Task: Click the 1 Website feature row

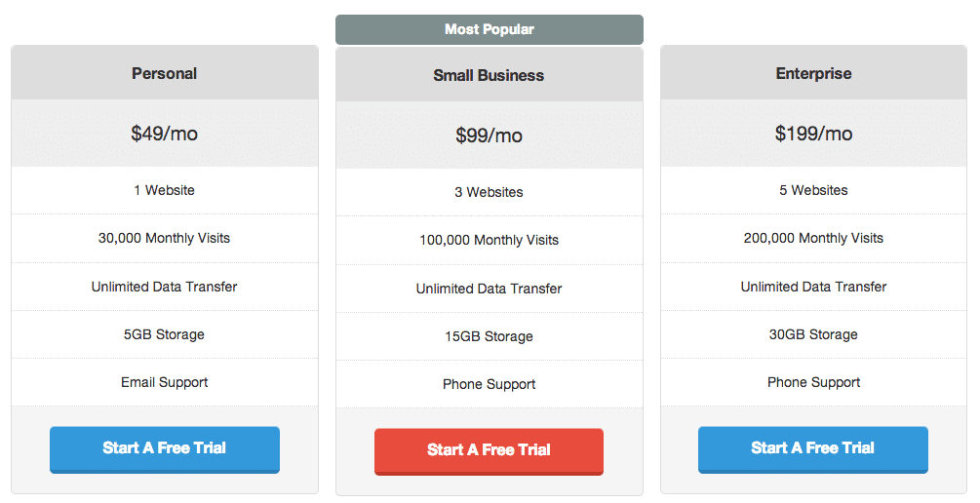Action: pos(164,190)
